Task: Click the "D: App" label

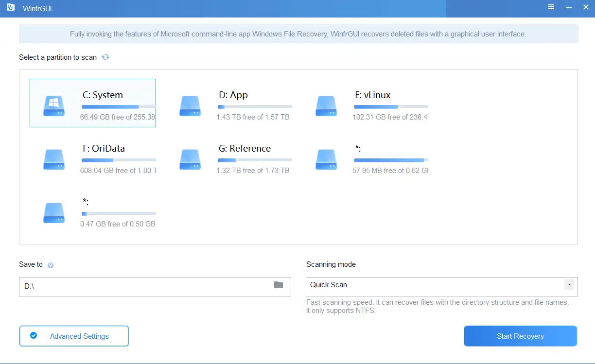Action: point(233,95)
